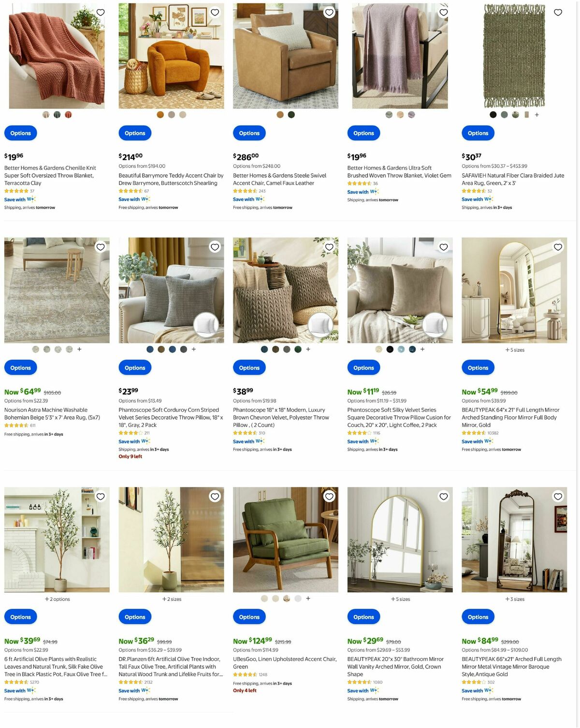580x728 pixels.
Task: Add Steele Swivel Accent Chair to favorites
Action: [x=329, y=13]
